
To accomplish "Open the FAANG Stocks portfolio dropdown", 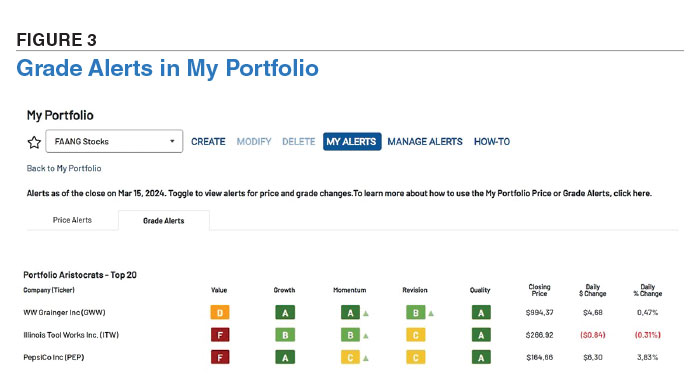I will tap(114, 141).
